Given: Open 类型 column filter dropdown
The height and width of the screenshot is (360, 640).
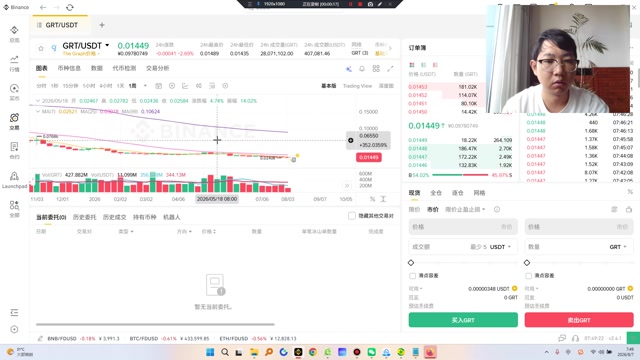Looking at the screenshot, I should (x=126, y=231).
